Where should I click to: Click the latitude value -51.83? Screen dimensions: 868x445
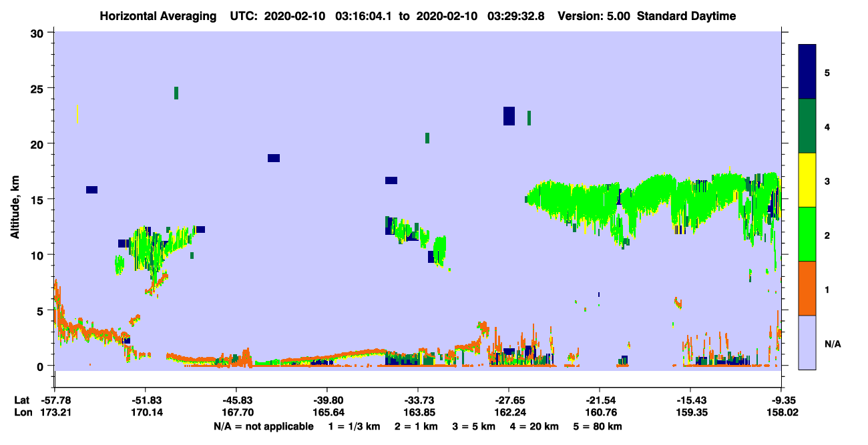[x=145, y=400]
